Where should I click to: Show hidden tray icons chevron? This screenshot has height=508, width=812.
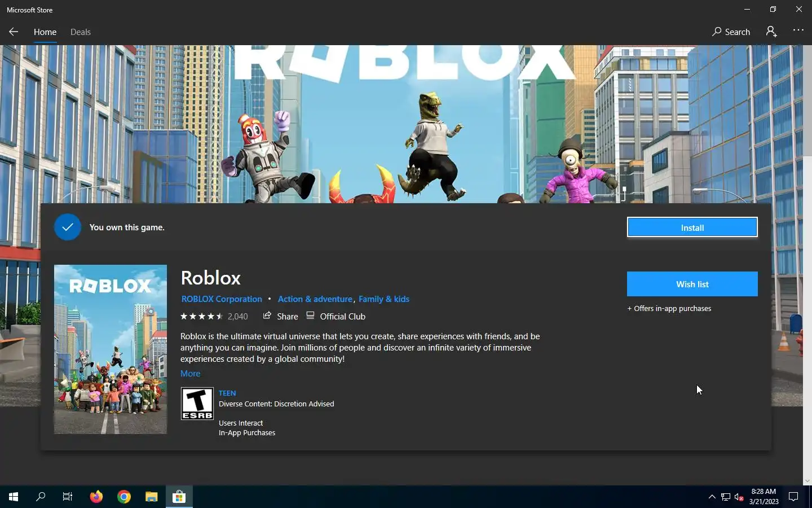[x=712, y=497]
